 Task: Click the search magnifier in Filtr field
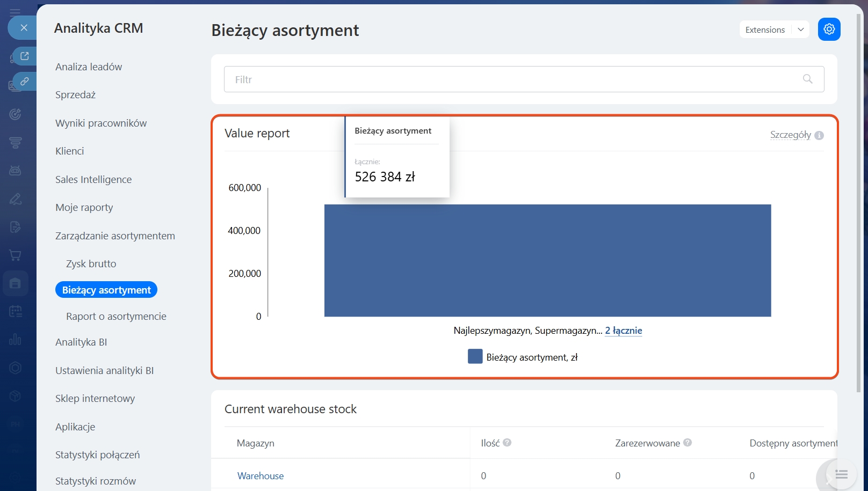pos(807,79)
